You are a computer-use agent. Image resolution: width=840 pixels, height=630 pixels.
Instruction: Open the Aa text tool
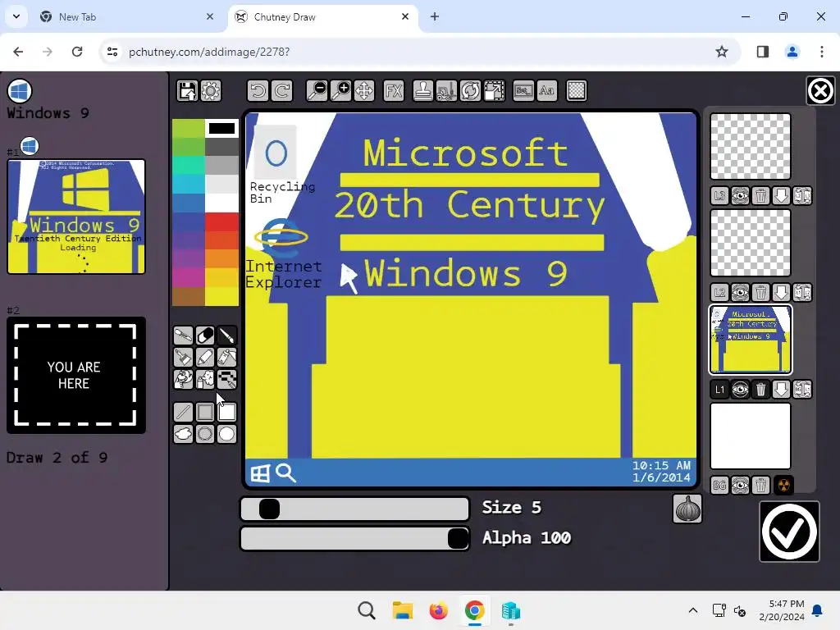pyautogui.click(x=547, y=91)
